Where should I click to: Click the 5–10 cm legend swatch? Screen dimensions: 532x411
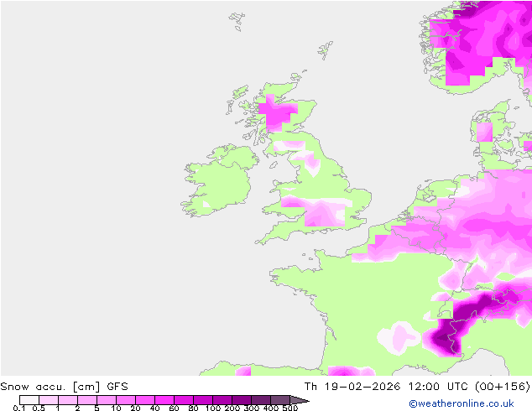coord(107,400)
